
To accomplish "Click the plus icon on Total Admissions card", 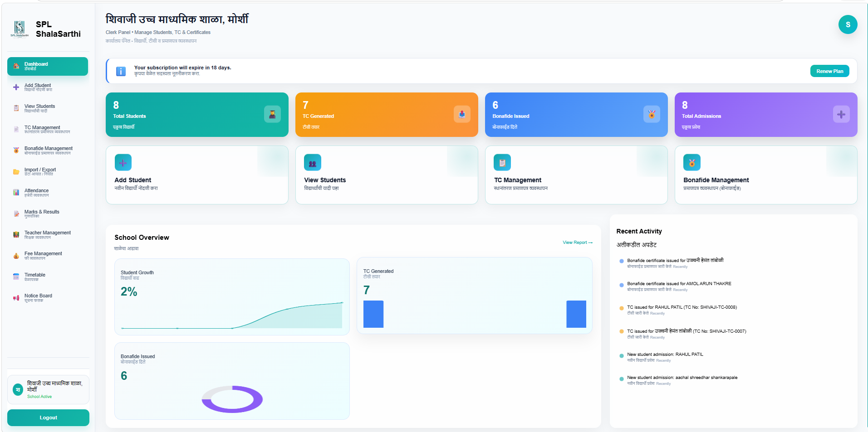I will 841,114.
